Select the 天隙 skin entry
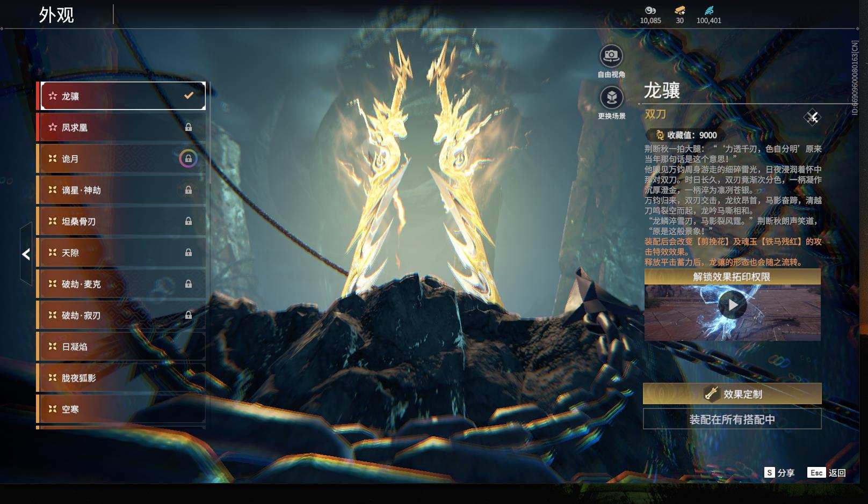 122,252
